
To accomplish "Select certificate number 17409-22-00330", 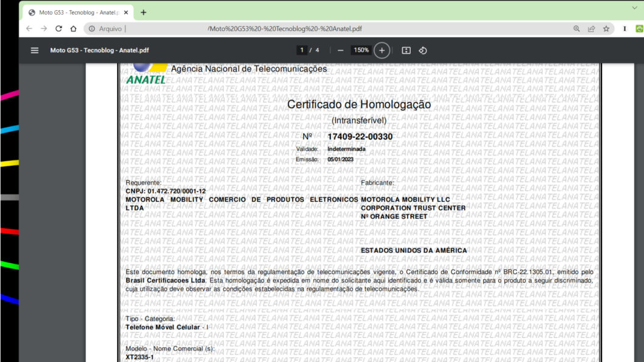I will point(360,137).
